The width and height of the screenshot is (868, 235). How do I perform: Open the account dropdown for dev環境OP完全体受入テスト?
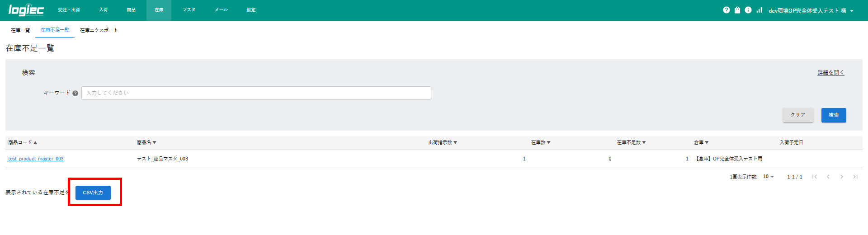pos(811,10)
